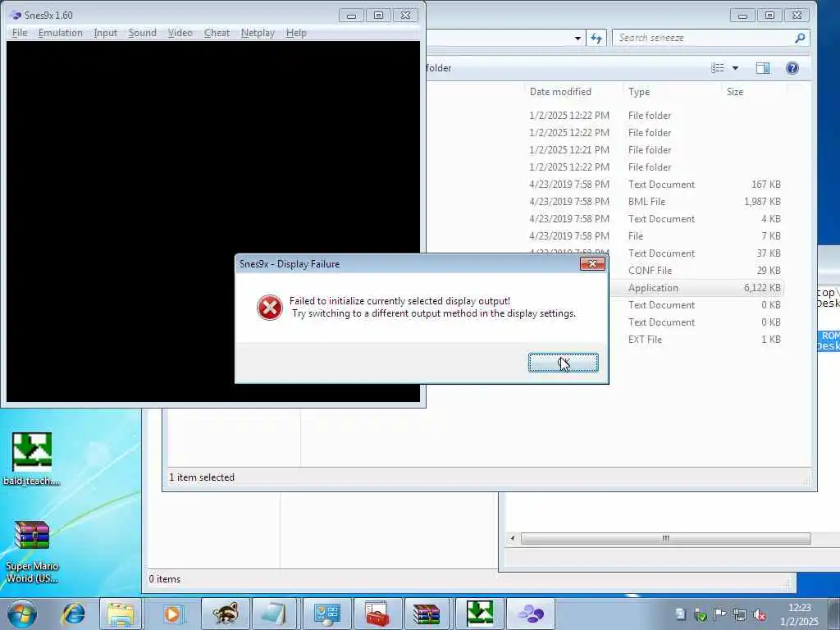Viewport: 840px width, 630px height.
Task: Open the Input menu in Snes9x
Action: (x=106, y=33)
